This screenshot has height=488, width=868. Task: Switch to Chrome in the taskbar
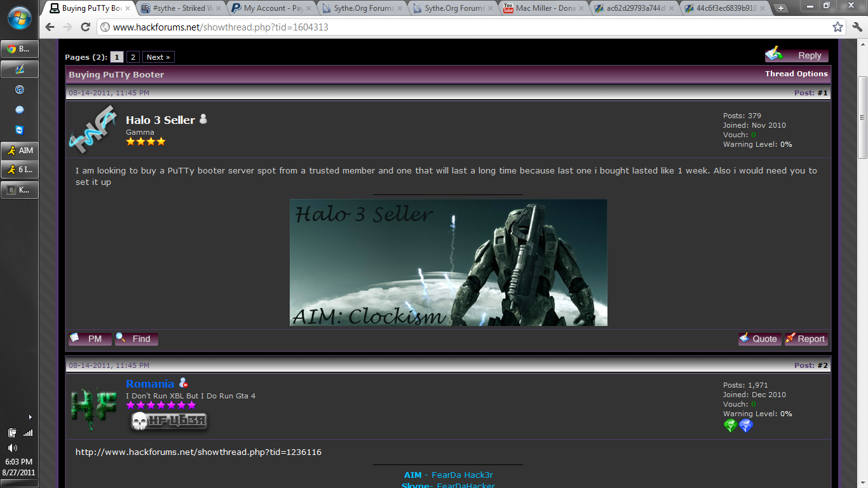pos(20,49)
